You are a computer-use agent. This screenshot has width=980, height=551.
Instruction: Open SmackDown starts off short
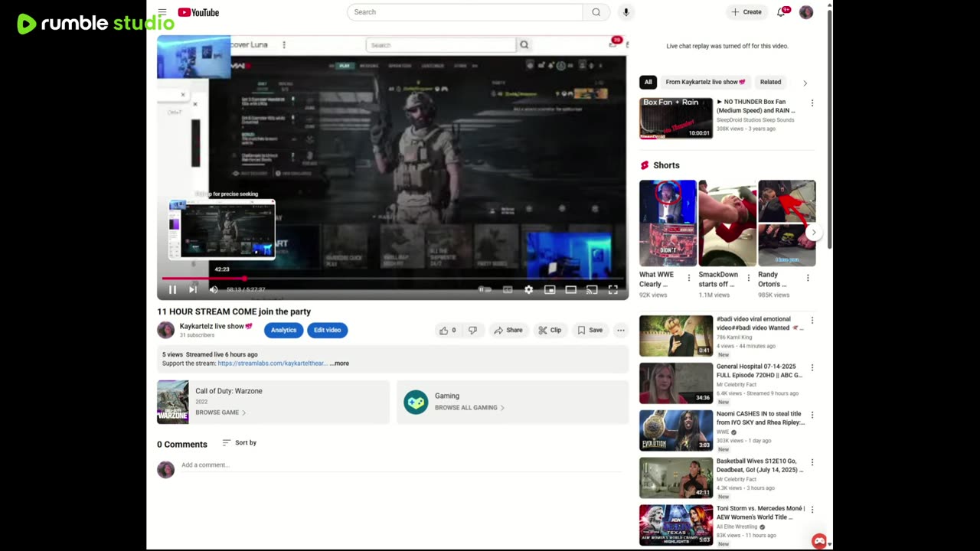click(727, 223)
